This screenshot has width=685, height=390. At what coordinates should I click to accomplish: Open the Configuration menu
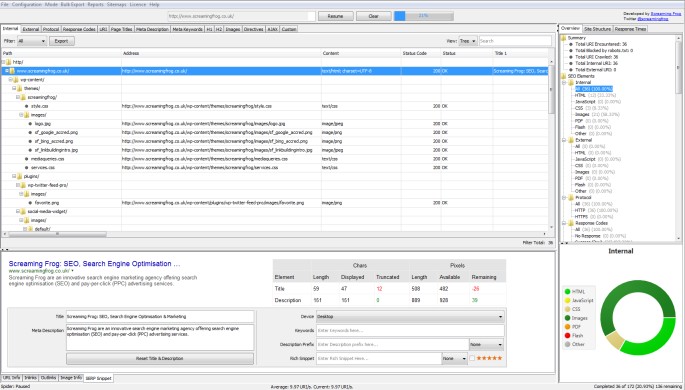click(27, 4)
